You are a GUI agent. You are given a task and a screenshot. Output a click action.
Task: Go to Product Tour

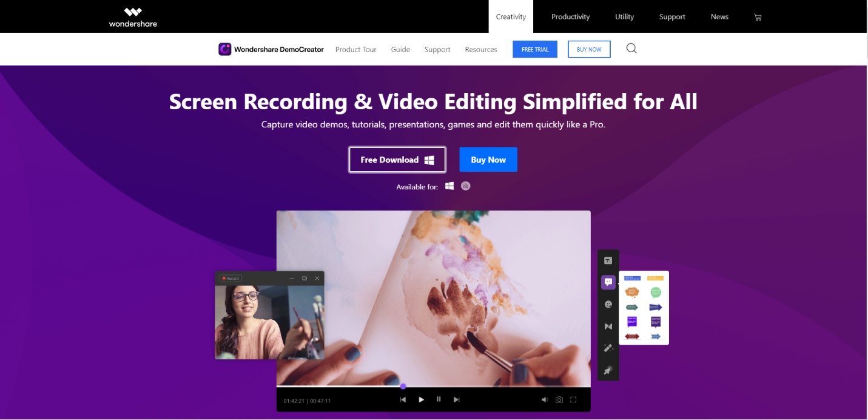[356, 49]
